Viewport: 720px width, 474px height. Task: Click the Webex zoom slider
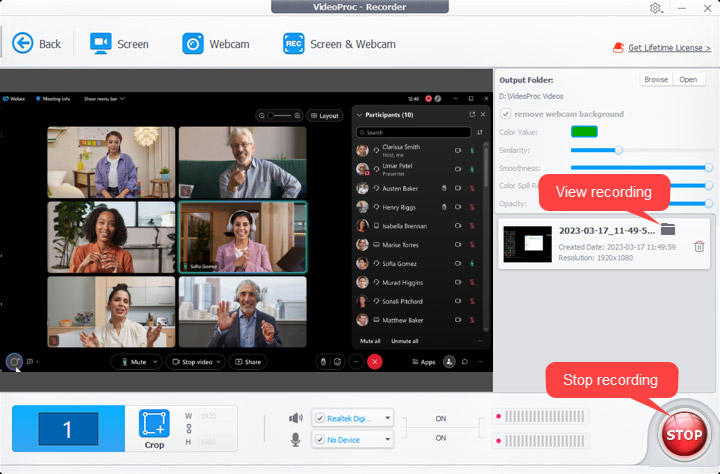point(280,116)
